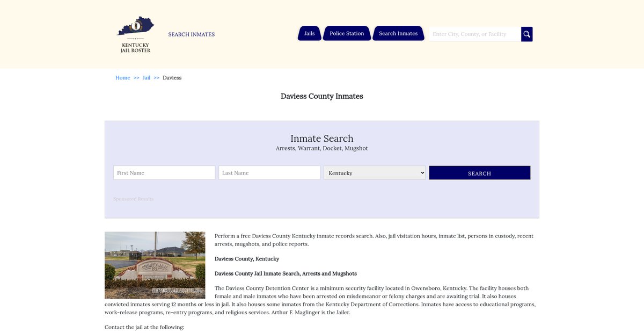Click 'Arrests, Warrant, Docket, Mugshot' subtitle

(322, 149)
